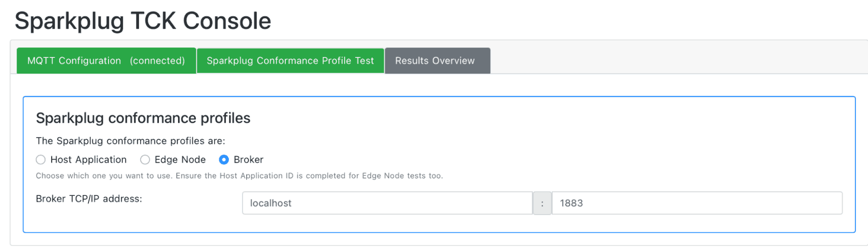Image resolution: width=868 pixels, height=248 pixels.
Task: Click the '(connected)' status in MQTT tab
Action: tap(157, 60)
